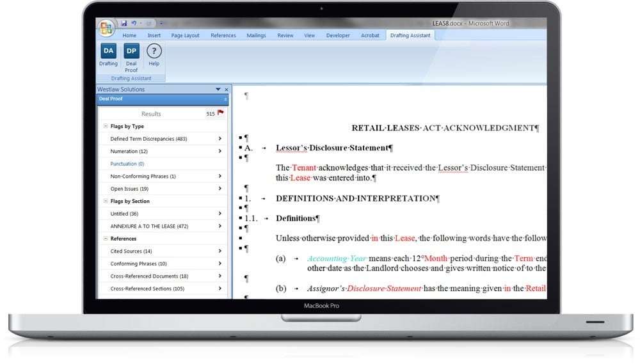Switch to the Insert ribbon tab
640x364 pixels.
click(154, 35)
